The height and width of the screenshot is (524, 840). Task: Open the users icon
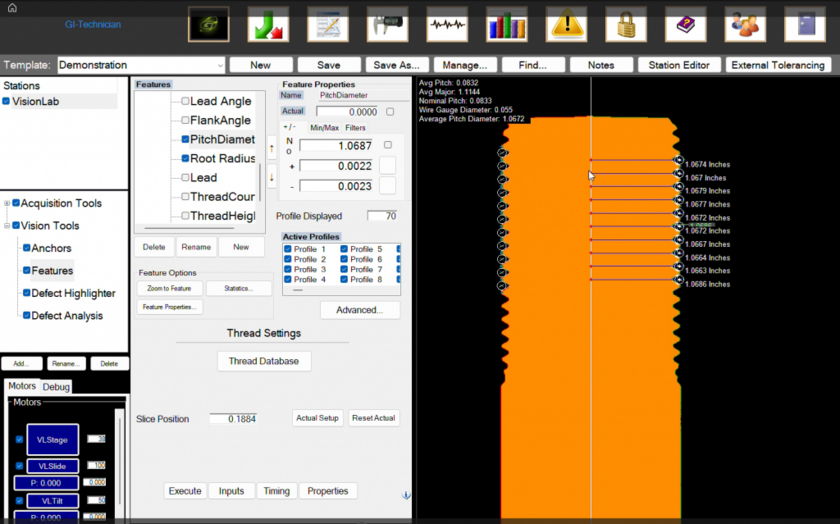coord(745,25)
